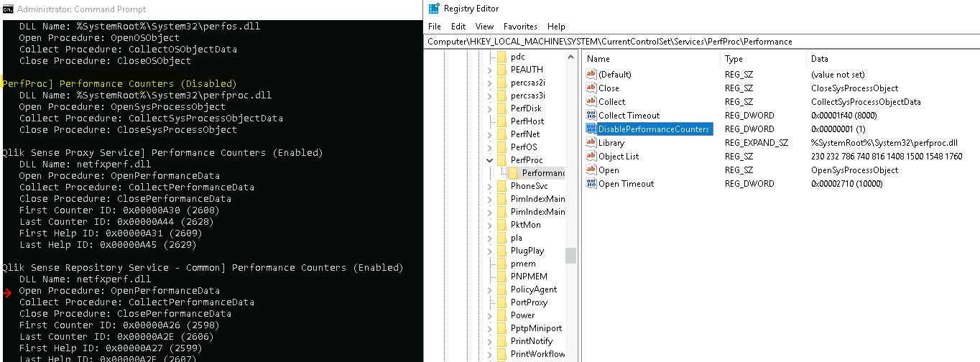The image size is (980, 362).
Task: Sort by the Type column header
Action: coord(734,59)
